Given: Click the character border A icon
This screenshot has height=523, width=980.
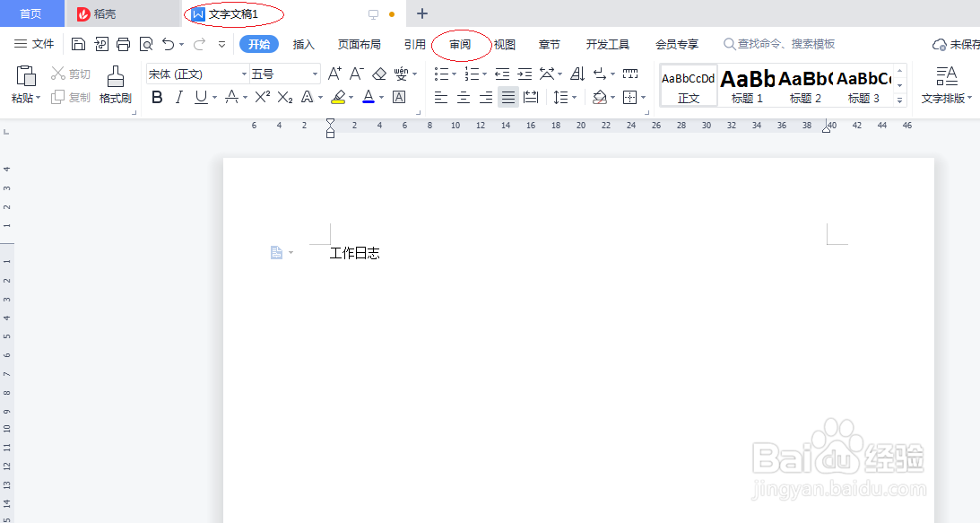Looking at the screenshot, I should [399, 97].
